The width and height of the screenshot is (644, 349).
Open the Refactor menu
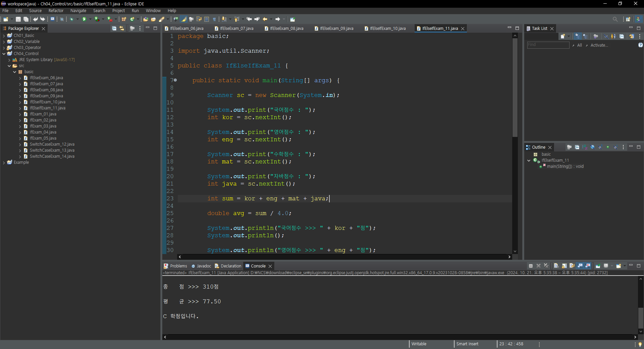click(x=56, y=11)
